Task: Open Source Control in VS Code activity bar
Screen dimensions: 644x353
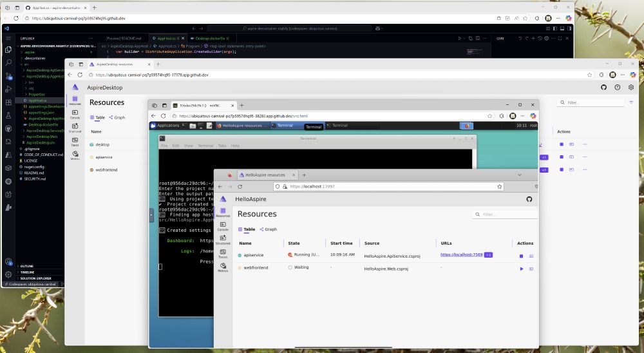Action: pyautogui.click(x=8, y=76)
